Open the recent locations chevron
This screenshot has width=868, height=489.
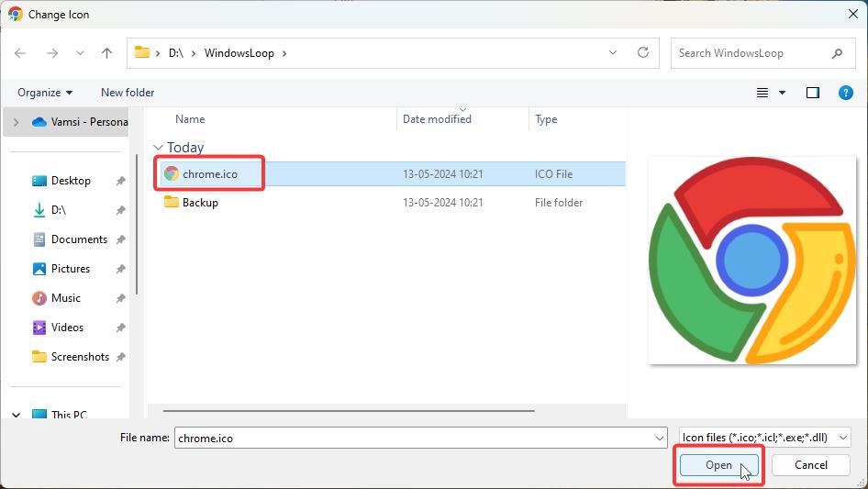(x=80, y=53)
